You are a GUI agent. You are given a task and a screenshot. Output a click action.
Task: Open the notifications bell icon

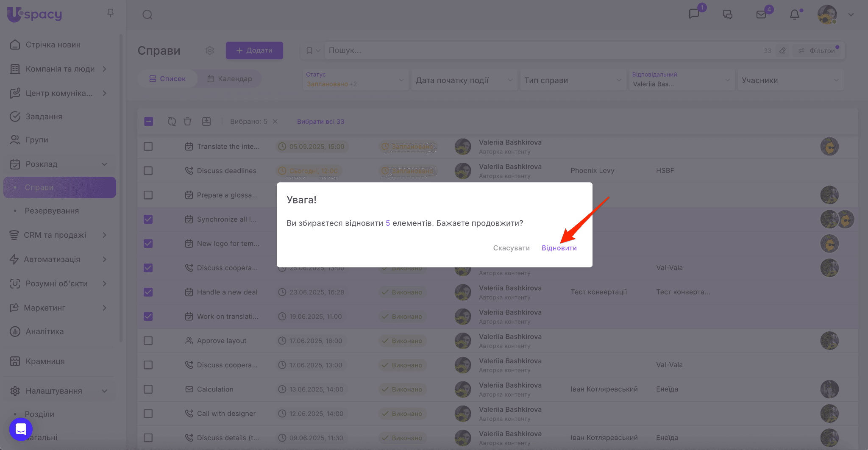pyautogui.click(x=795, y=15)
